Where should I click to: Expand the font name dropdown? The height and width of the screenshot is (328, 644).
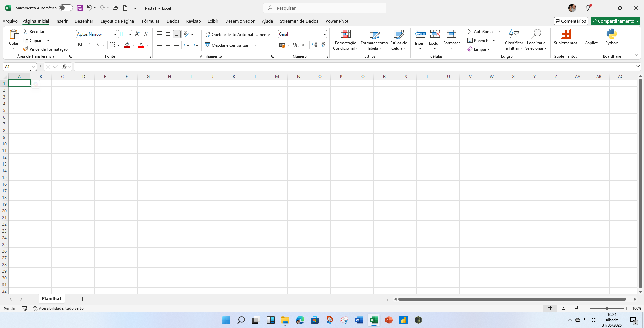[x=115, y=34]
